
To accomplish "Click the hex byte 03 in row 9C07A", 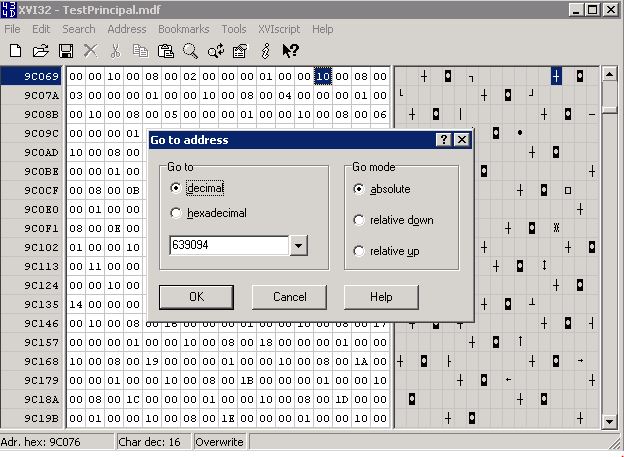I will [76, 96].
